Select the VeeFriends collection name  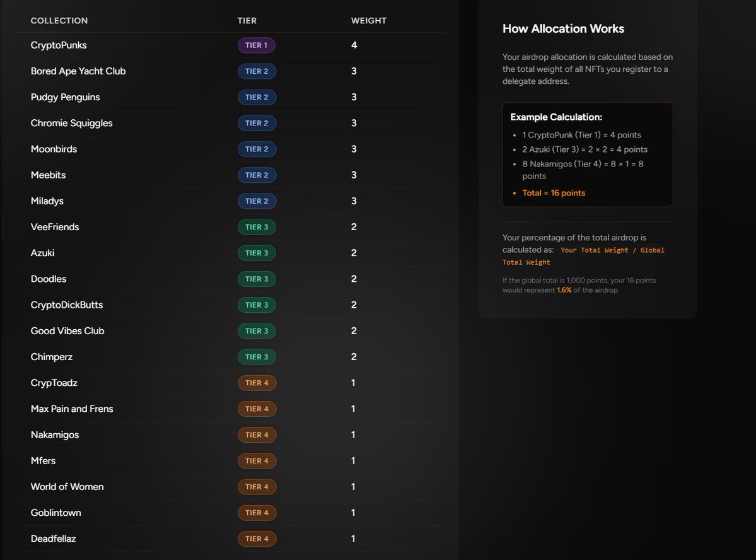pyautogui.click(x=55, y=227)
